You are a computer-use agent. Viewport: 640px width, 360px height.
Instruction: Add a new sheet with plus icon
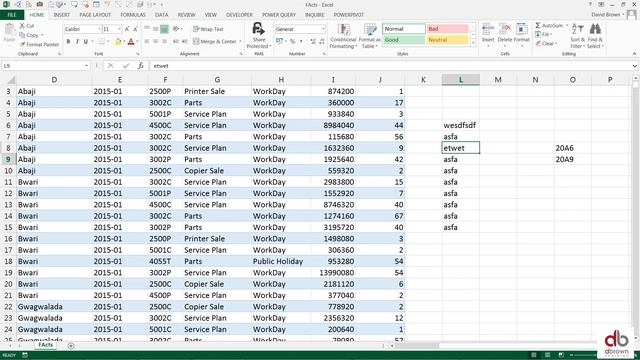pos(71,346)
